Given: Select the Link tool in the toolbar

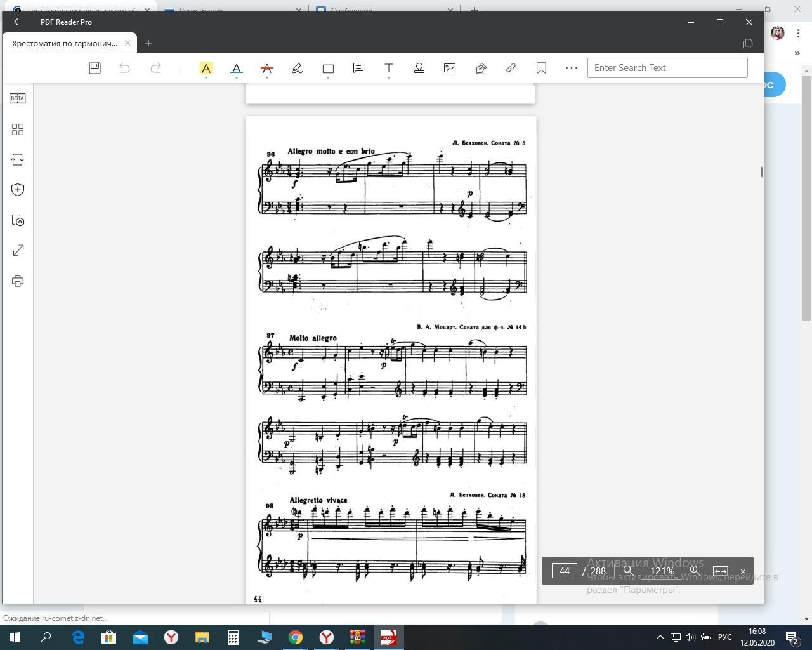Looking at the screenshot, I should [x=511, y=68].
